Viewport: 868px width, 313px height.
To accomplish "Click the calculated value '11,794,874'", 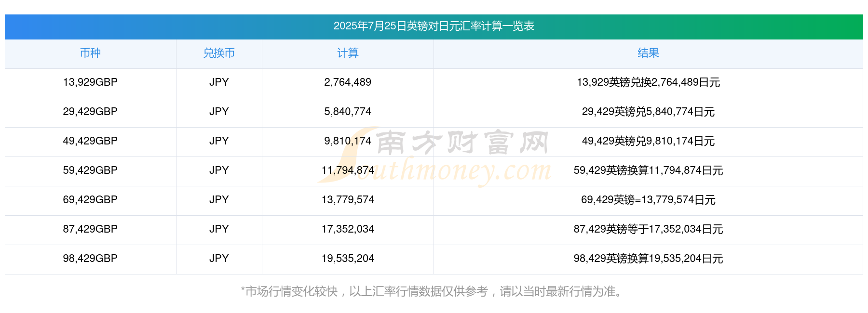I will (348, 170).
